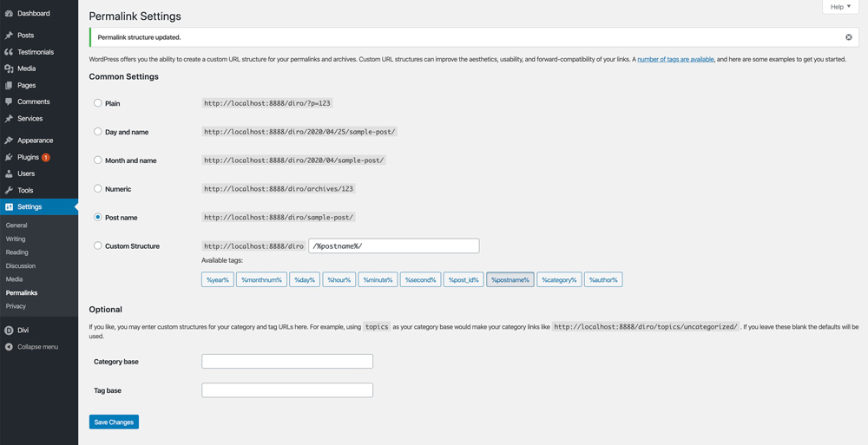Open the Permalinks submenu item
868x445 pixels.
[x=22, y=293]
